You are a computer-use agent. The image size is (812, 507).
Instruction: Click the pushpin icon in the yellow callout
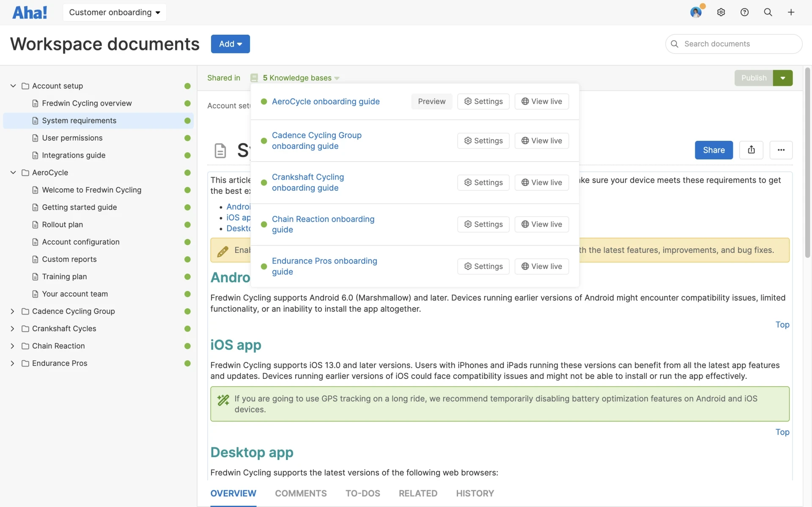(223, 251)
